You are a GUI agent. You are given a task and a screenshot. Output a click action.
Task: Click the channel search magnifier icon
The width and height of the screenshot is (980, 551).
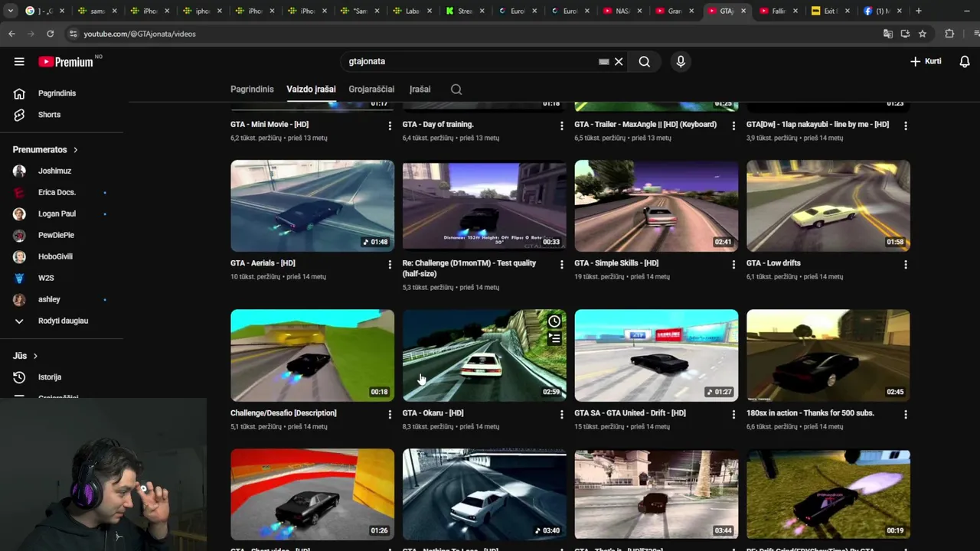tap(456, 90)
